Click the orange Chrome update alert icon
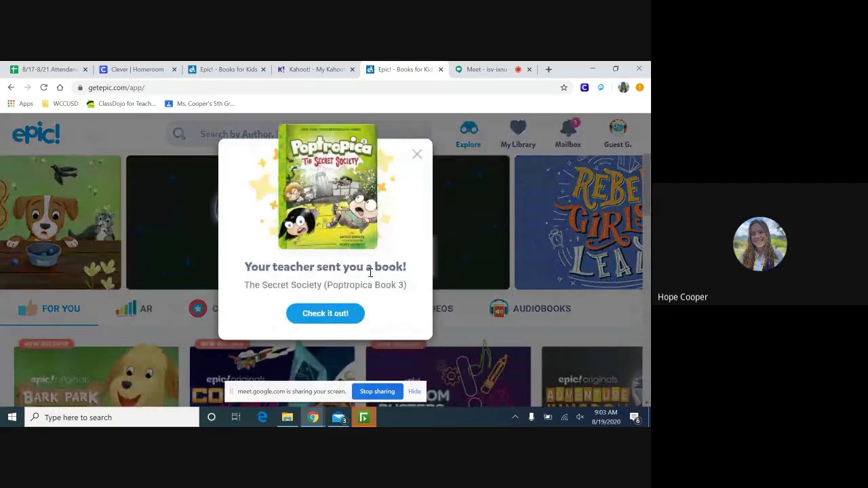The width and height of the screenshot is (868, 488). (x=639, y=87)
